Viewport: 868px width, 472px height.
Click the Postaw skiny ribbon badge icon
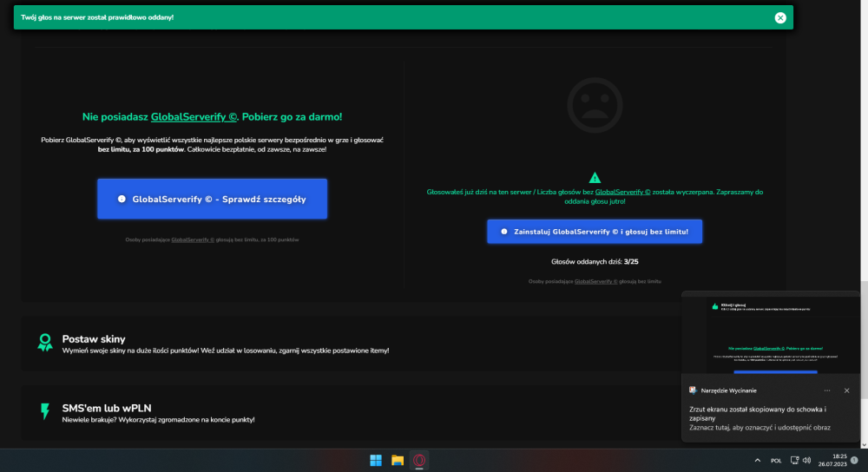click(x=45, y=343)
